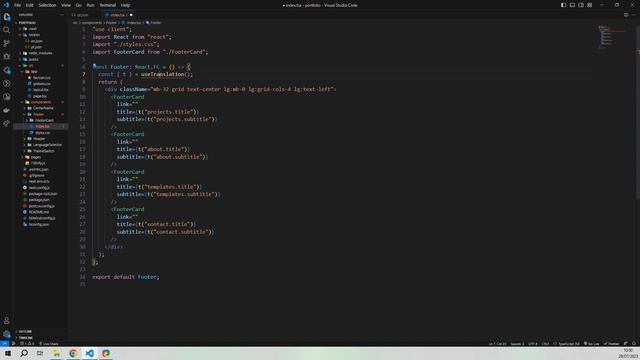Expand the LanguageSelector folder

coord(47,145)
